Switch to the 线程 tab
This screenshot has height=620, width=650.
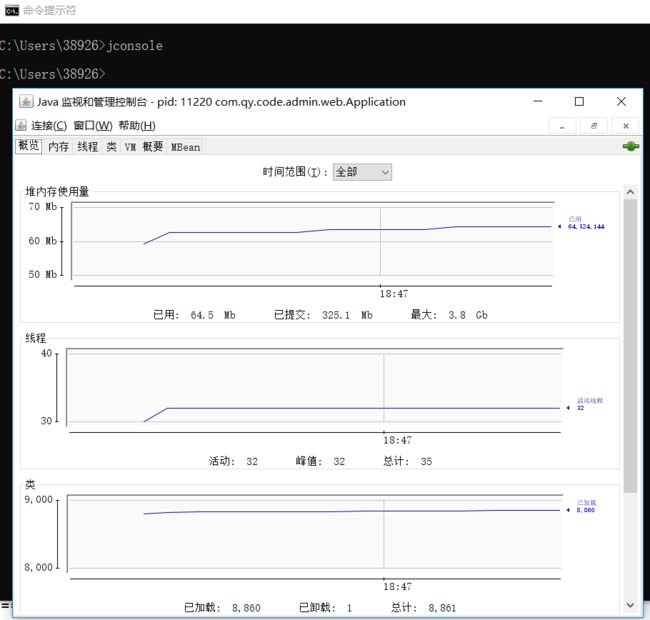tap(87, 147)
